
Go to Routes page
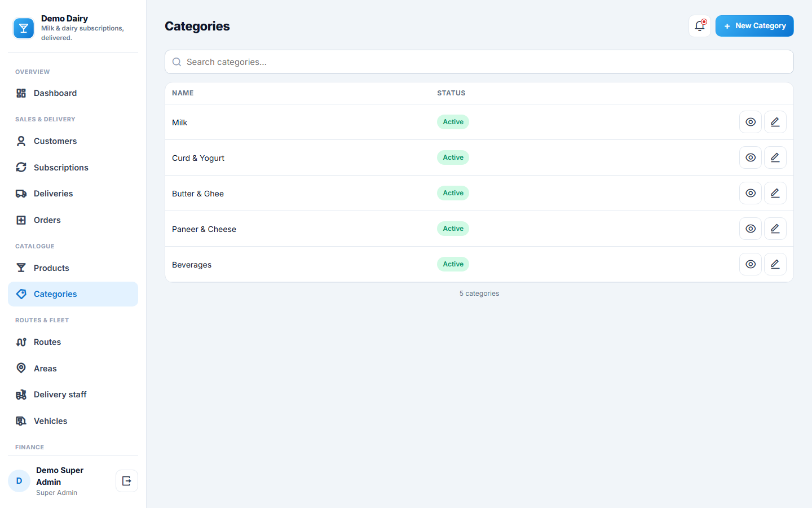[73, 342]
